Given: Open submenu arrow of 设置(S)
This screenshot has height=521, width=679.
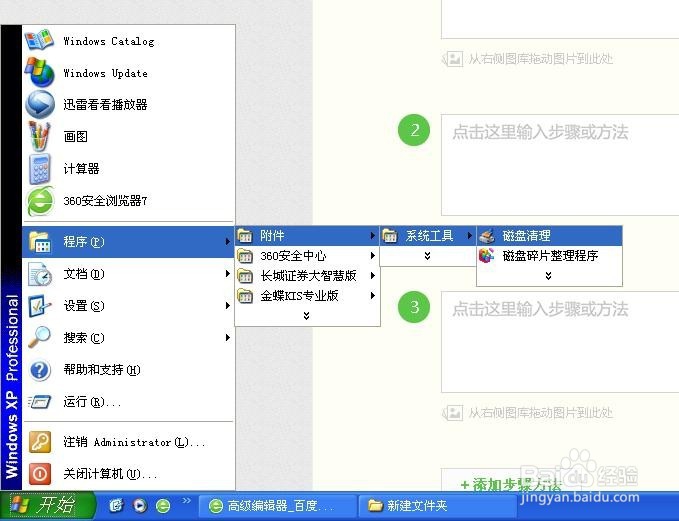Looking at the screenshot, I should point(227,306).
